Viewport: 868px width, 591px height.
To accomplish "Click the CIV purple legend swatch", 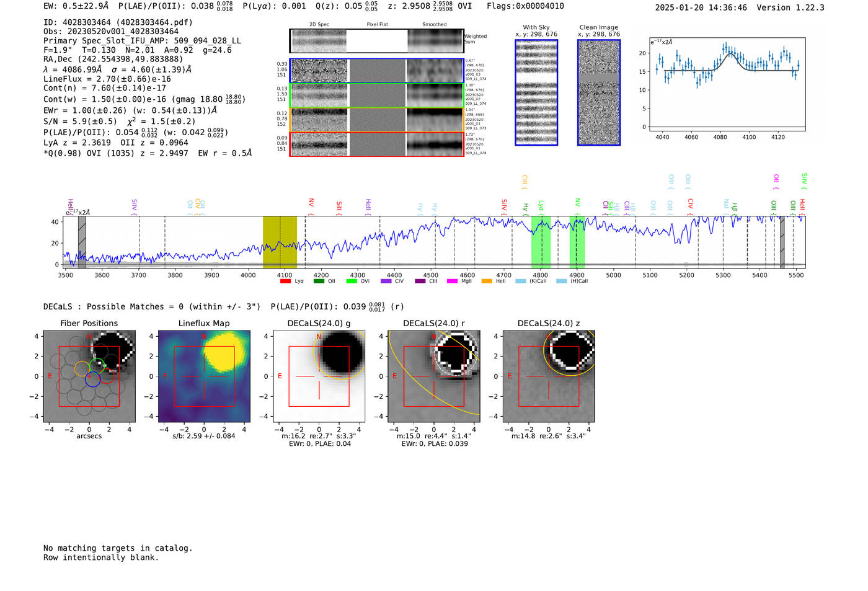I will [x=386, y=281].
